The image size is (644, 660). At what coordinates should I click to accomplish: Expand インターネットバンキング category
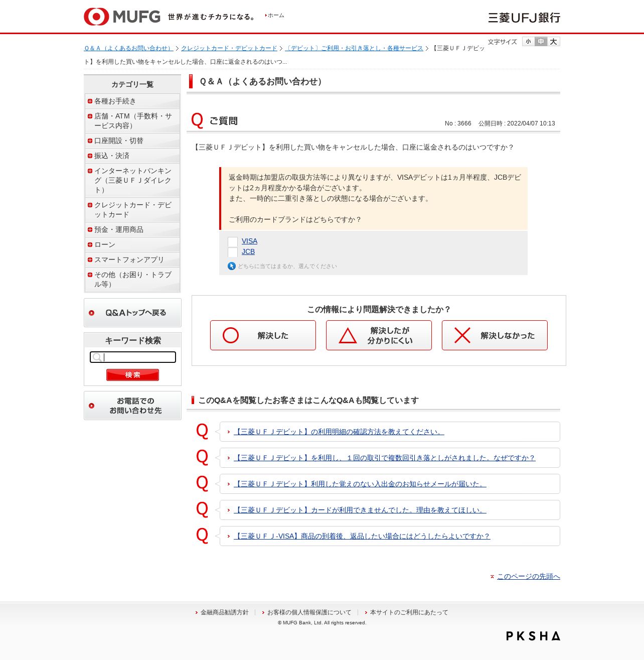pos(132,180)
